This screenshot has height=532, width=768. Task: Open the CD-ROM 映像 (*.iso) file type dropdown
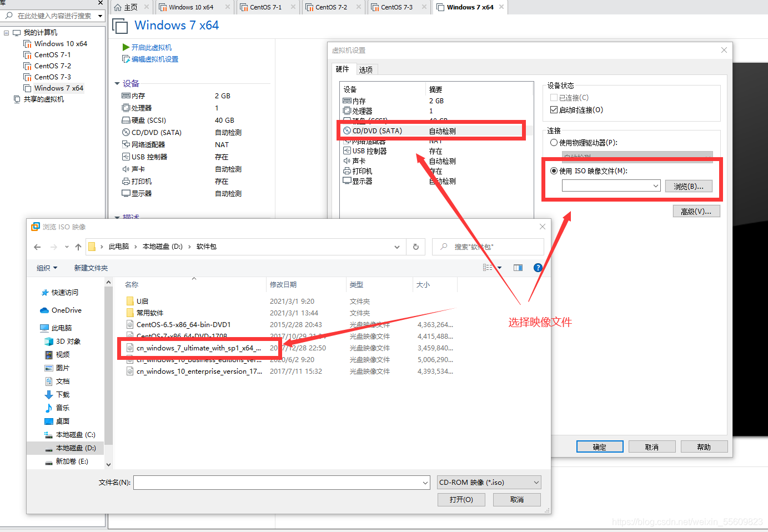tap(536, 483)
